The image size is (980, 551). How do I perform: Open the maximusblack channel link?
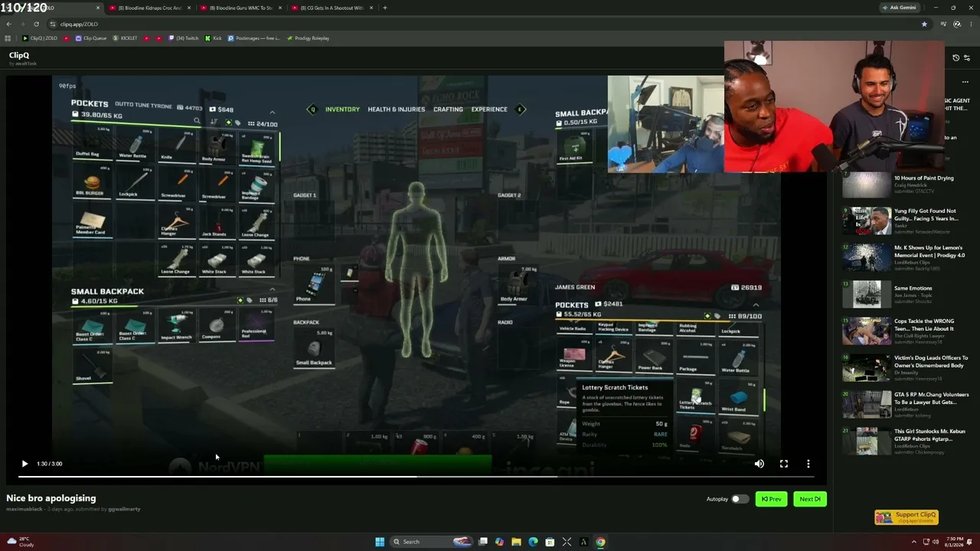pyautogui.click(x=24, y=509)
